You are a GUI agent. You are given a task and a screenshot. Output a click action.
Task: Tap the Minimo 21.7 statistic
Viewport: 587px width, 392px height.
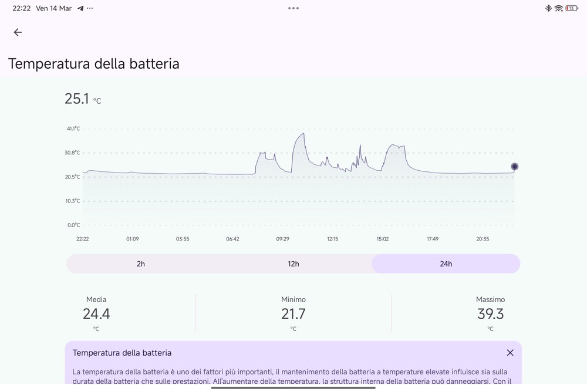click(293, 314)
